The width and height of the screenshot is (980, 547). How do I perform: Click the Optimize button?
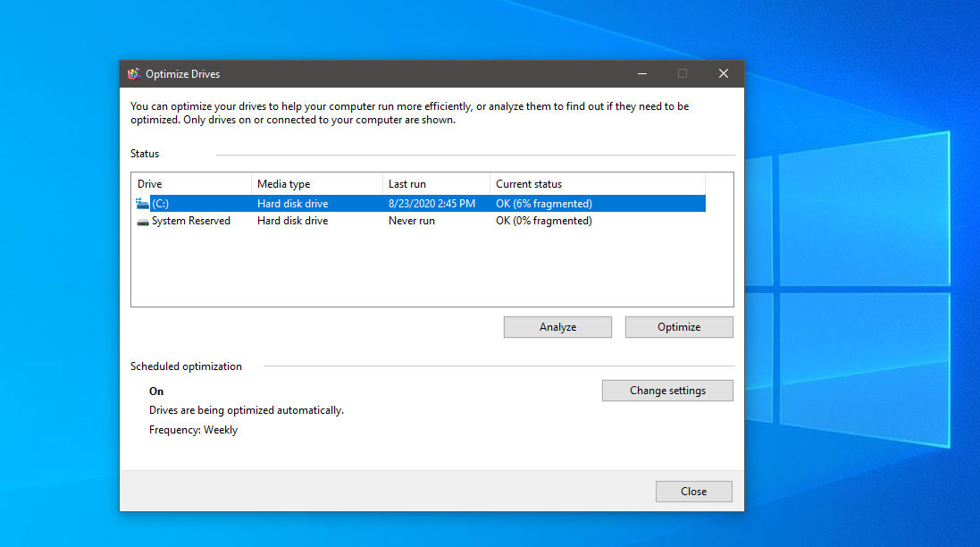click(679, 327)
